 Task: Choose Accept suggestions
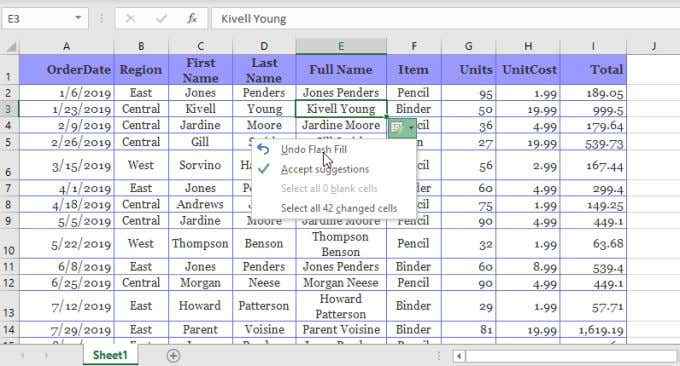tap(325, 169)
